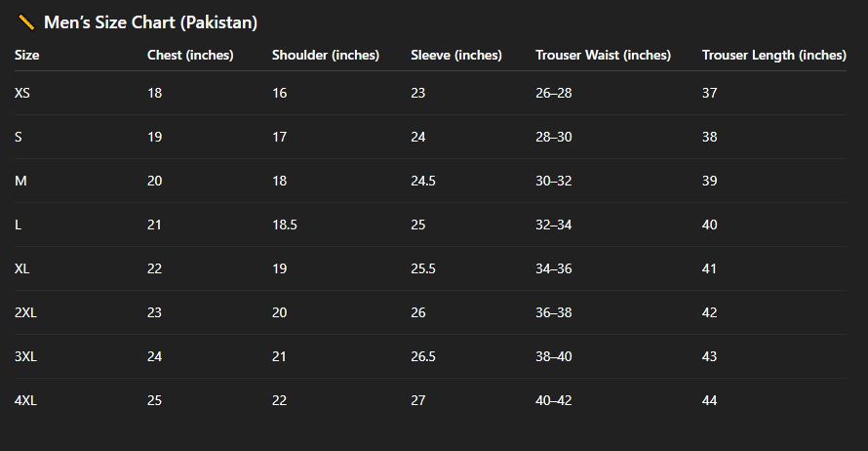Click the 18.5 shoulder value for L

tap(285, 225)
